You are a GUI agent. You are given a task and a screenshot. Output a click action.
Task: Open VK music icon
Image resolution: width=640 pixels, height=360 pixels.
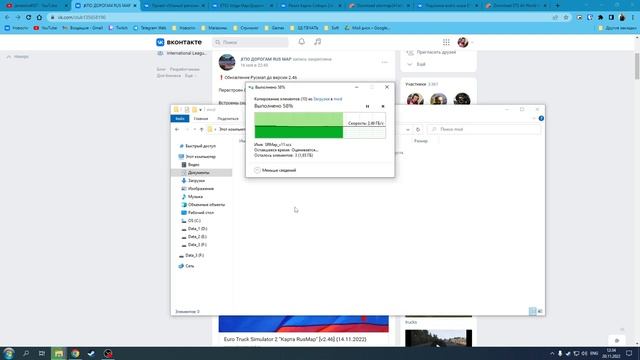pos(318,42)
